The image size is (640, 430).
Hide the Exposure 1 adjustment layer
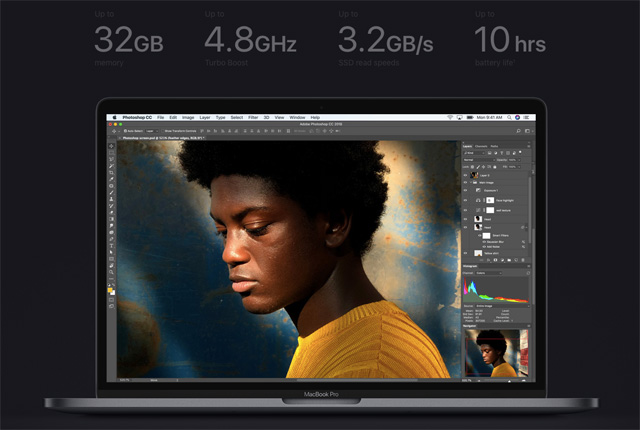465,190
